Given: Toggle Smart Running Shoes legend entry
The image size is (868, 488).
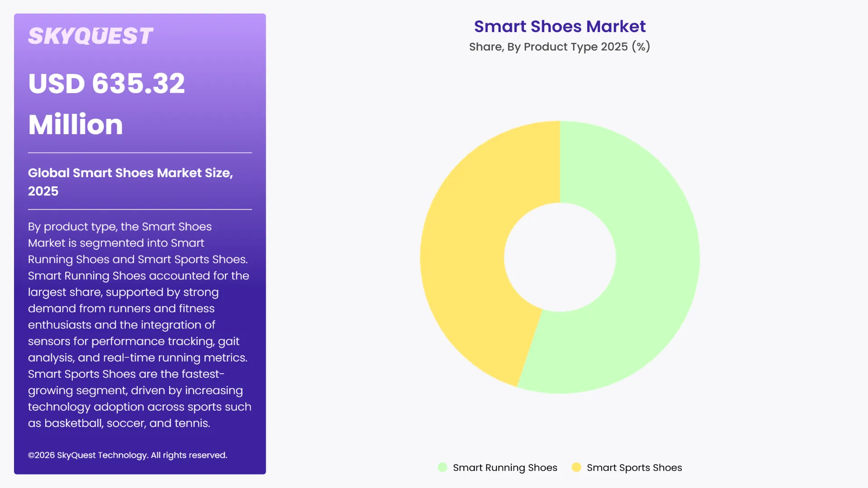Looking at the screenshot, I should (x=498, y=468).
